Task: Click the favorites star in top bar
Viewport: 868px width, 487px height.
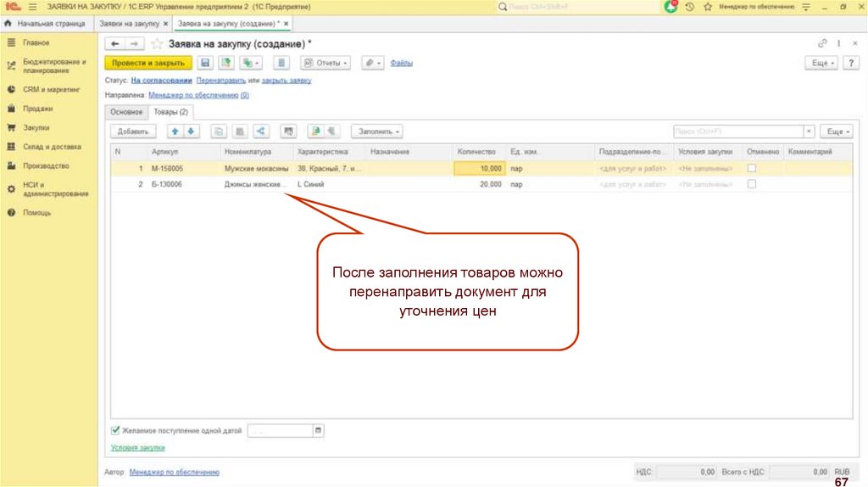Action: 707,7
